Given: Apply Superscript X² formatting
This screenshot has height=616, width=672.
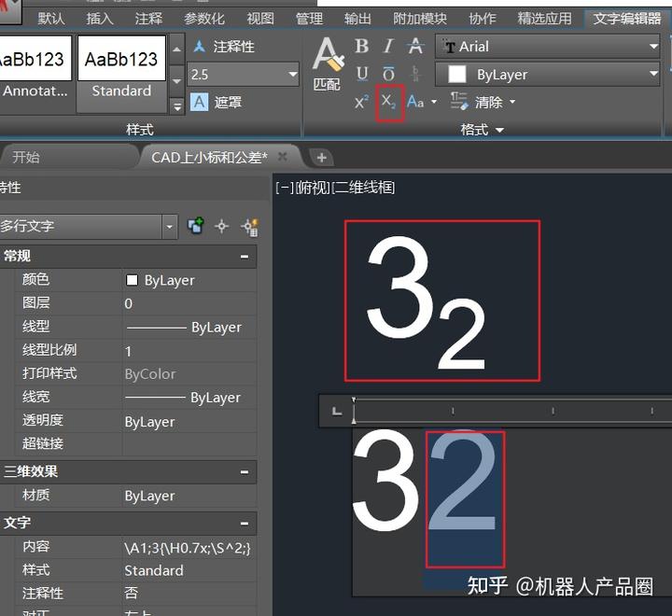Looking at the screenshot, I should tap(361, 102).
